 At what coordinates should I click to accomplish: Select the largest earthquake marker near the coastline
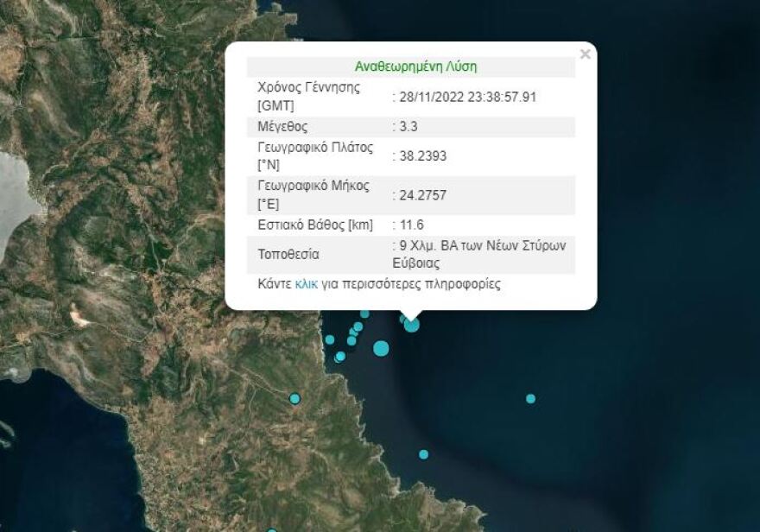pos(381,348)
